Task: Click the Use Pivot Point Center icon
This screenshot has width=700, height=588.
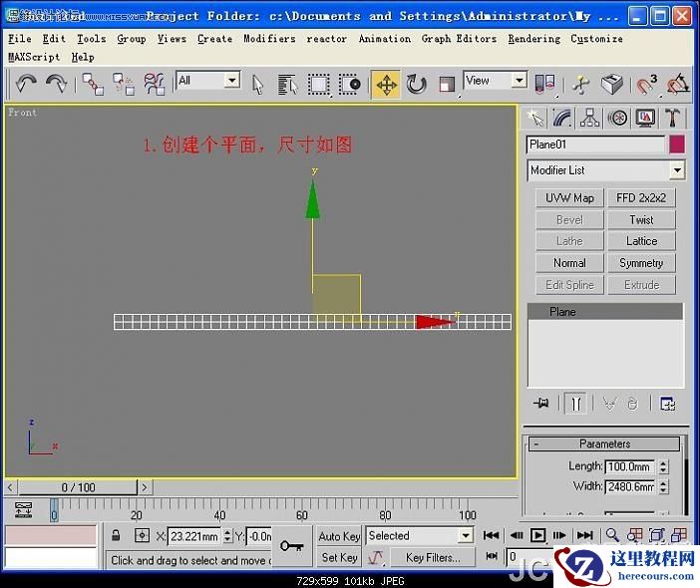Action: [544, 84]
